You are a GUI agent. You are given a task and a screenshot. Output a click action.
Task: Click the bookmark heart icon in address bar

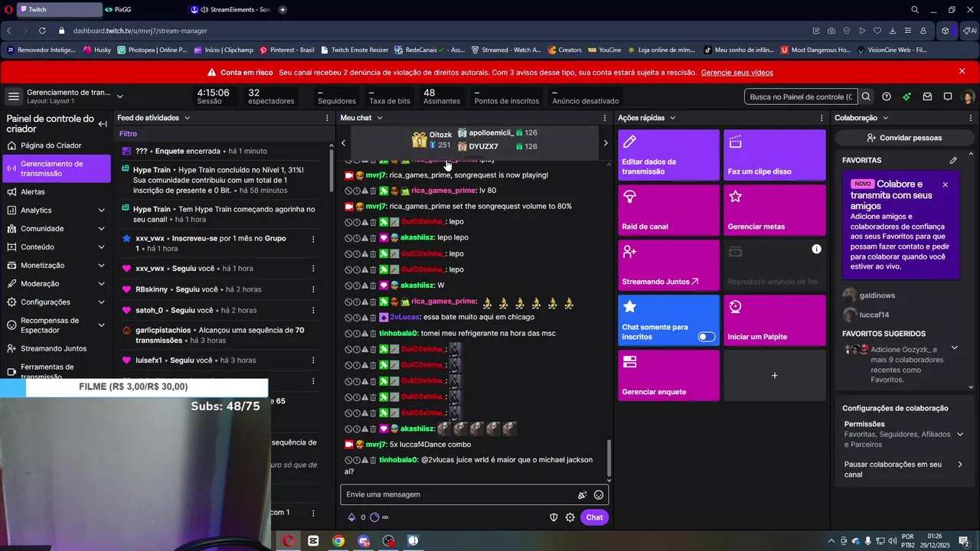[877, 31]
